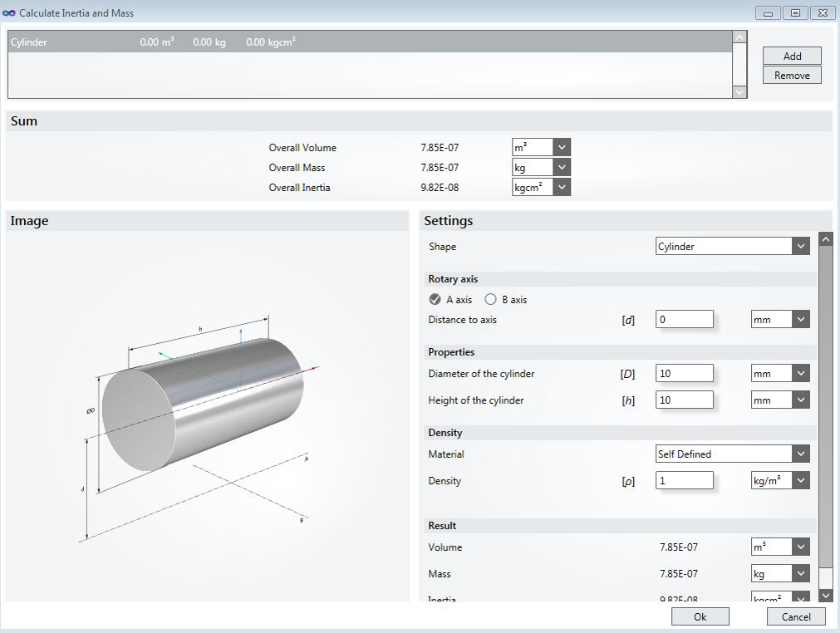This screenshot has height=633, width=840.
Task: Click the Settings panel scroll down arrow
Action: [x=826, y=595]
